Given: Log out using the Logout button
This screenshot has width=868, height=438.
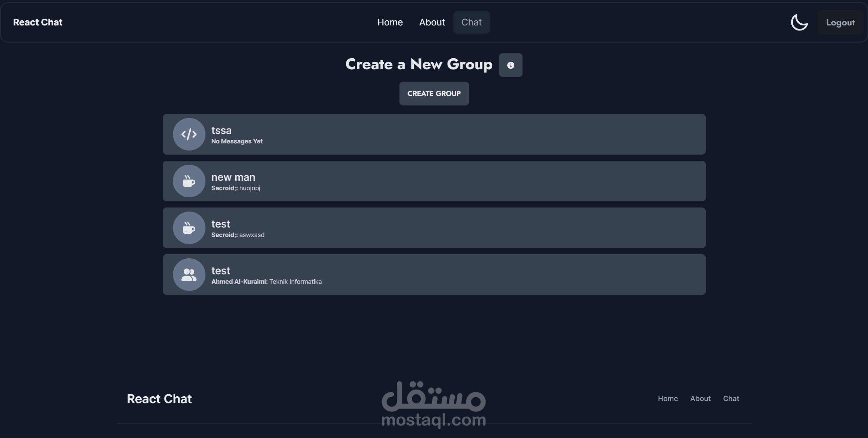Looking at the screenshot, I should coord(840,22).
